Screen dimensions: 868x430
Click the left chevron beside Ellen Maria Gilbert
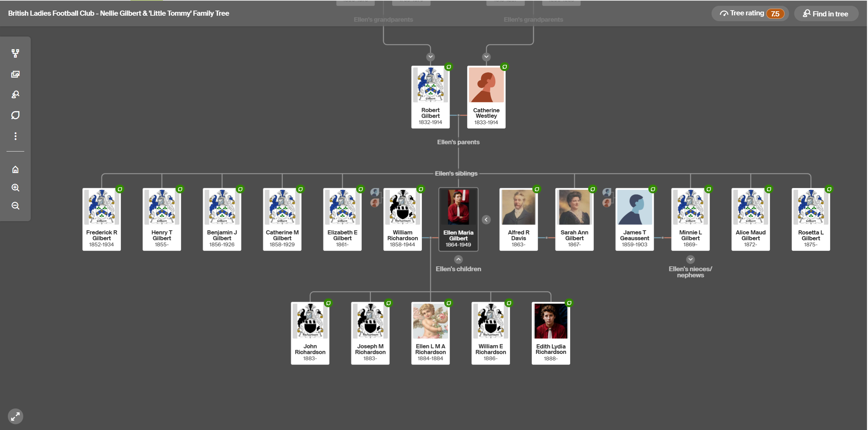pyautogui.click(x=486, y=219)
